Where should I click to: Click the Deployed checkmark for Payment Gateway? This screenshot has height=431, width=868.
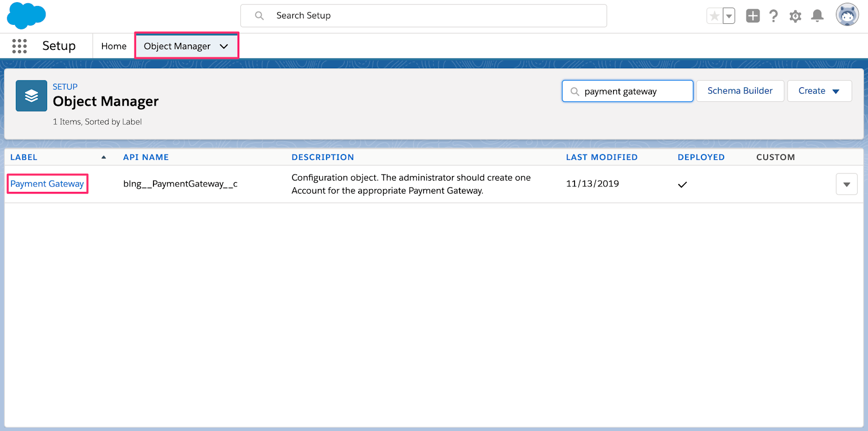(x=682, y=185)
